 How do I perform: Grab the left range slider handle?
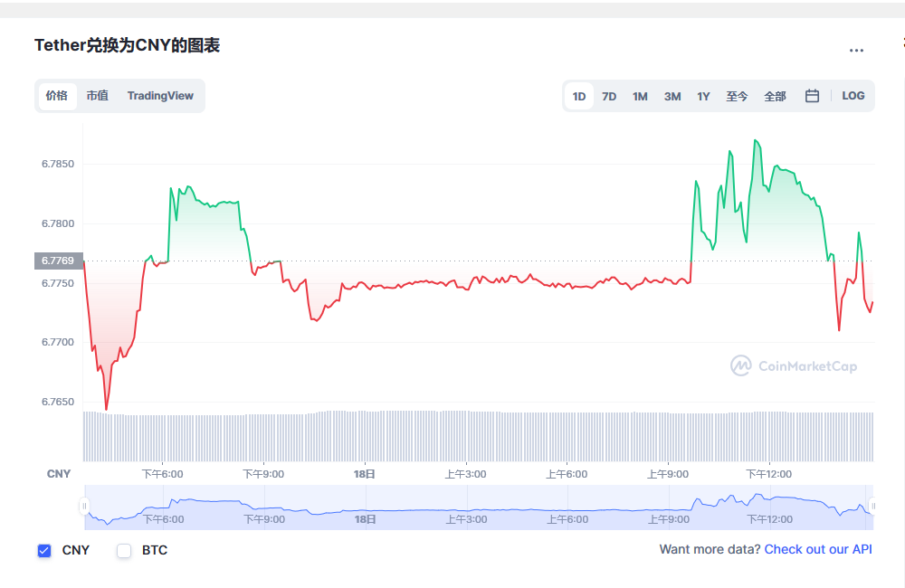(x=84, y=506)
